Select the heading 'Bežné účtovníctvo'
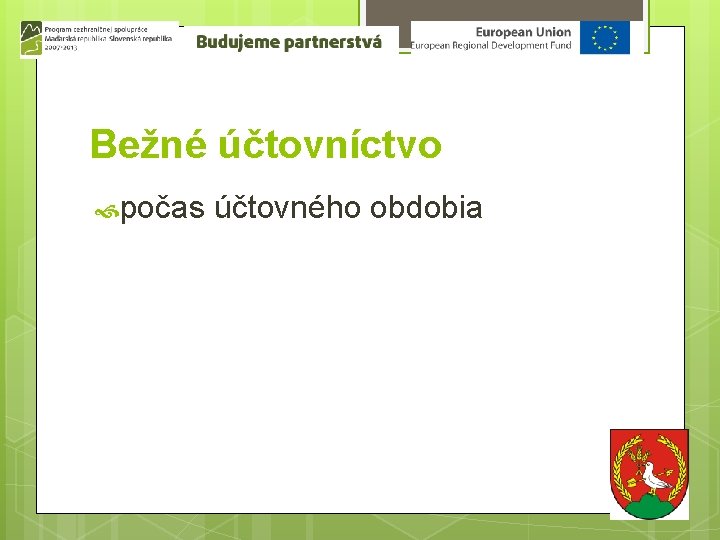Viewport: 720px width, 540px height. [x=266, y=144]
